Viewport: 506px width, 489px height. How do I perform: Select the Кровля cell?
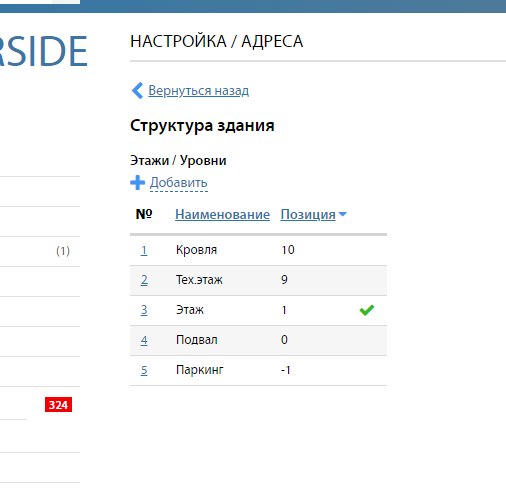[196, 250]
